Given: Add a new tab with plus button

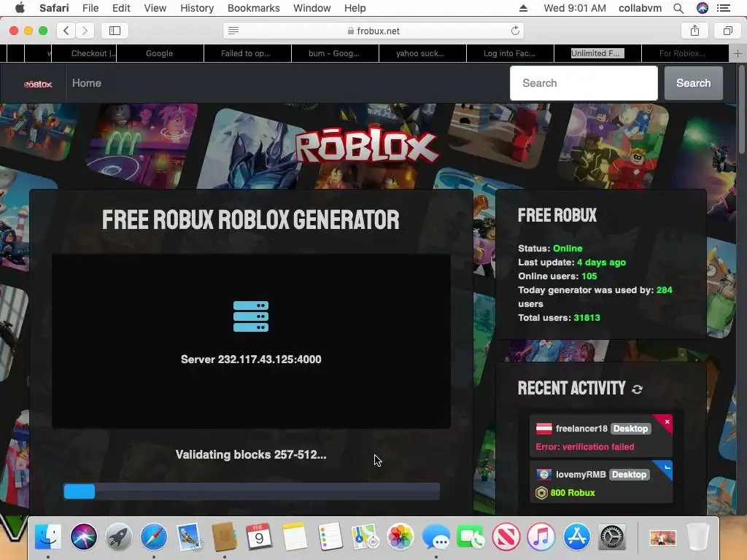Looking at the screenshot, I should click(738, 53).
